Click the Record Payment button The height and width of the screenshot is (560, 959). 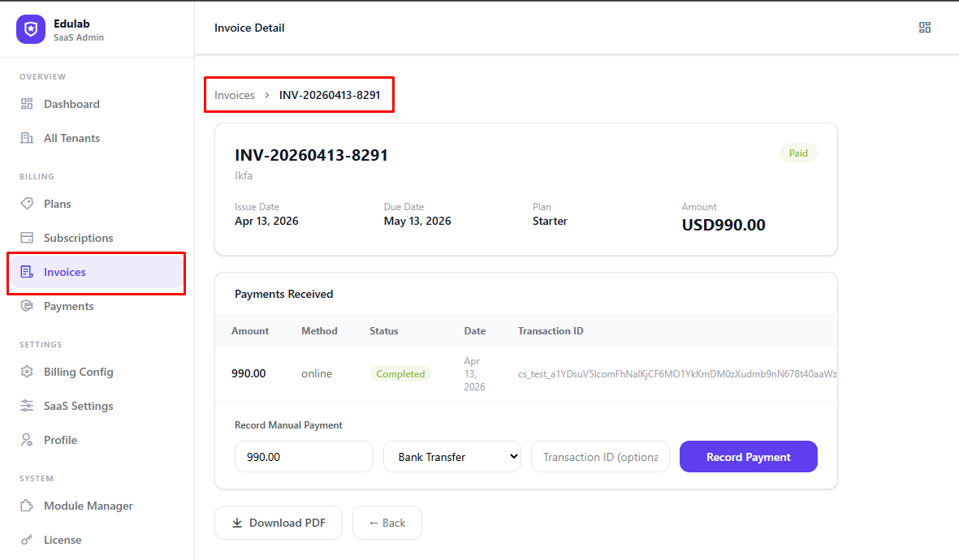[x=748, y=456]
